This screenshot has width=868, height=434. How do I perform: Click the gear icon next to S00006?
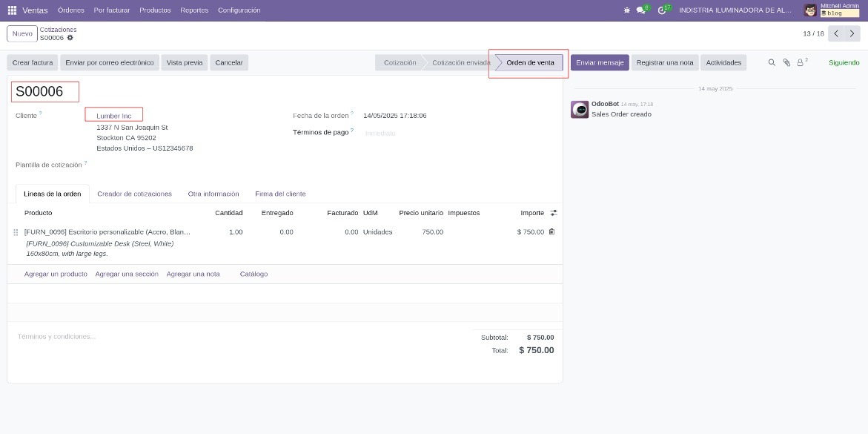click(70, 38)
